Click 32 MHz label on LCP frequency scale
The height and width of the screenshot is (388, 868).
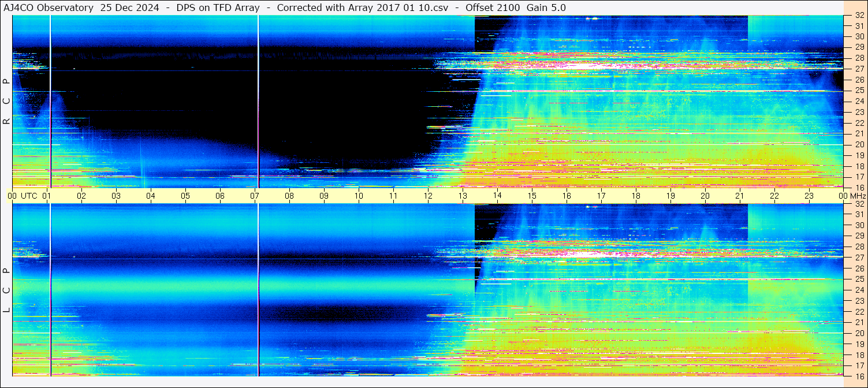[859, 204]
